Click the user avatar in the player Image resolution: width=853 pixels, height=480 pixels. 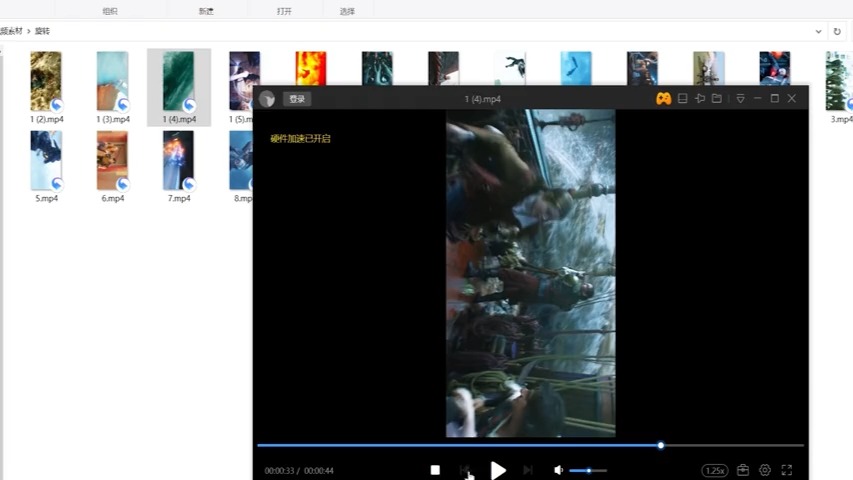267,99
